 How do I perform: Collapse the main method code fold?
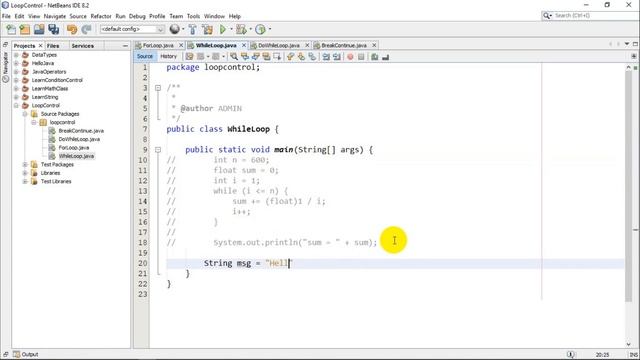coord(158,150)
